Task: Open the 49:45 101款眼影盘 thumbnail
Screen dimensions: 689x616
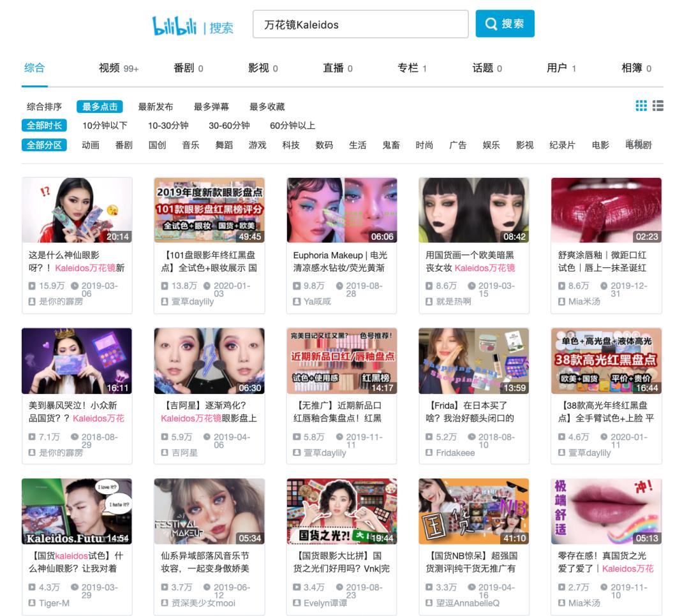Action: [210, 210]
